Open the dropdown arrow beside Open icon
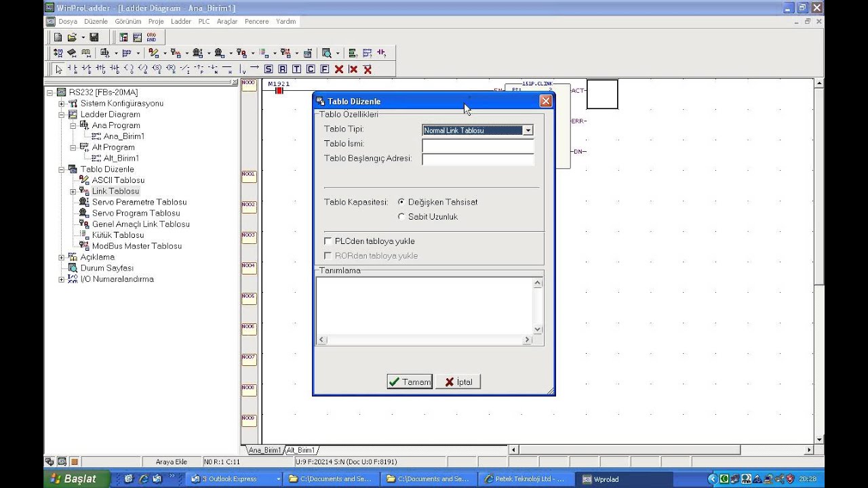 click(83, 37)
